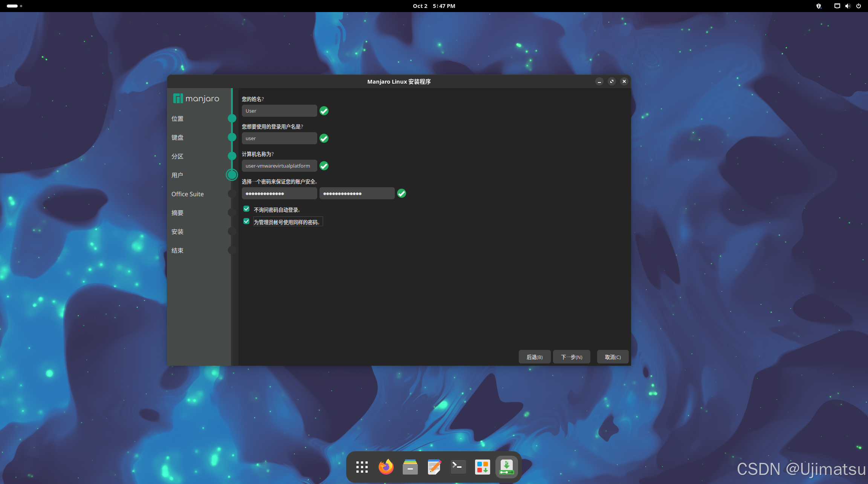Select the 分区 step in the sidebar
Screen dimensions: 868x484
177,156
